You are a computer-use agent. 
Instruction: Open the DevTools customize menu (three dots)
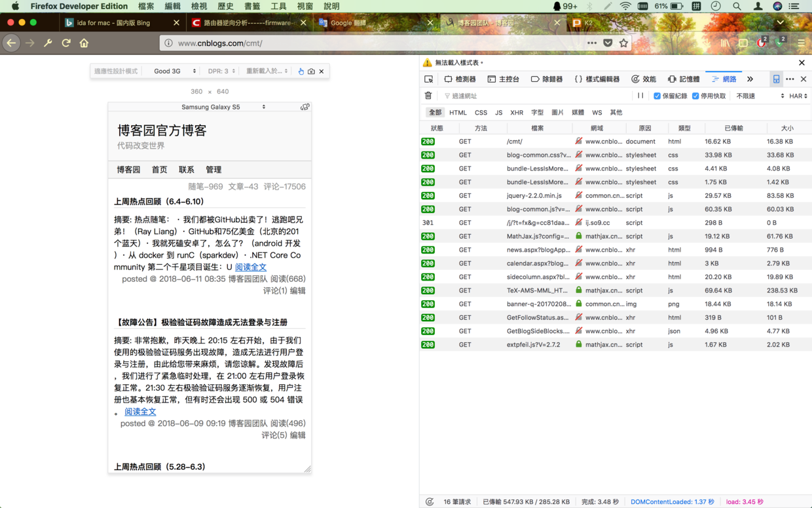pos(791,79)
